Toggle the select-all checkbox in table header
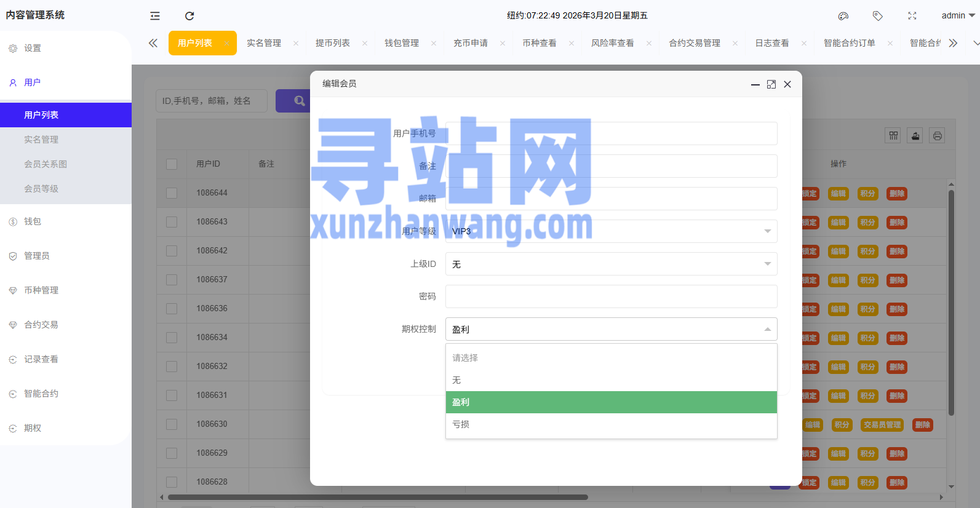The image size is (980, 508). (x=172, y=164)
